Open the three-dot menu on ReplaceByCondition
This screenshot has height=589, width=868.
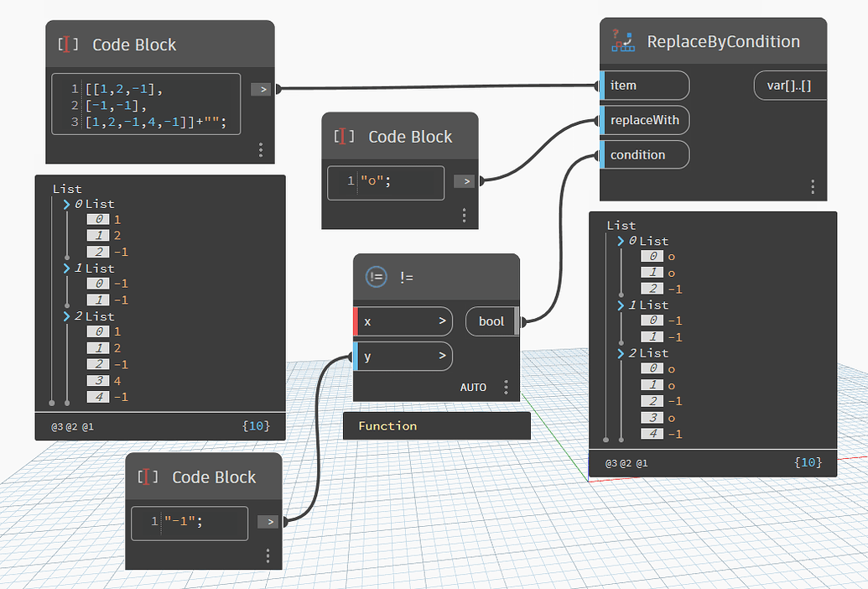point(812,187)
